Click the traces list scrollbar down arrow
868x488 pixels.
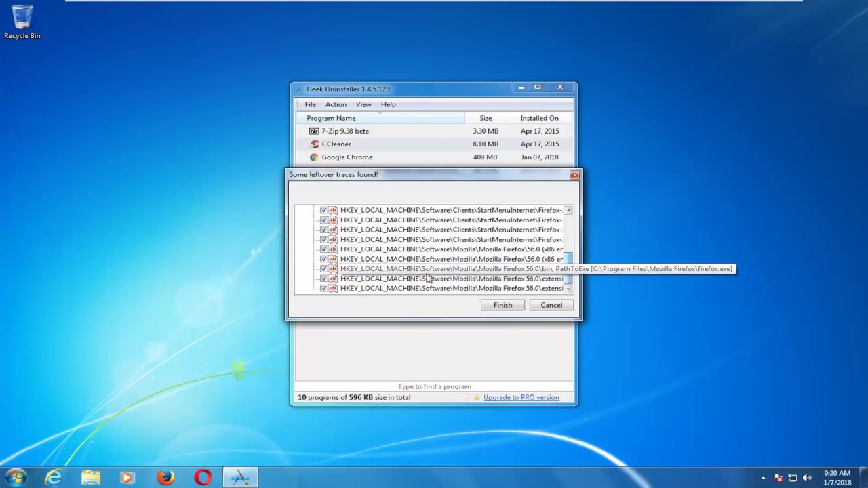[x=568, y=289]
